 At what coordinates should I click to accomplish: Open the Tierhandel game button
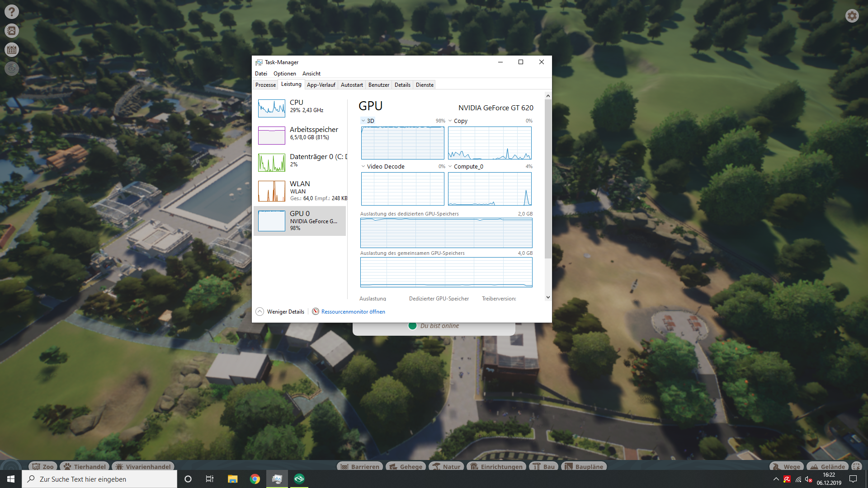[85, 467]
